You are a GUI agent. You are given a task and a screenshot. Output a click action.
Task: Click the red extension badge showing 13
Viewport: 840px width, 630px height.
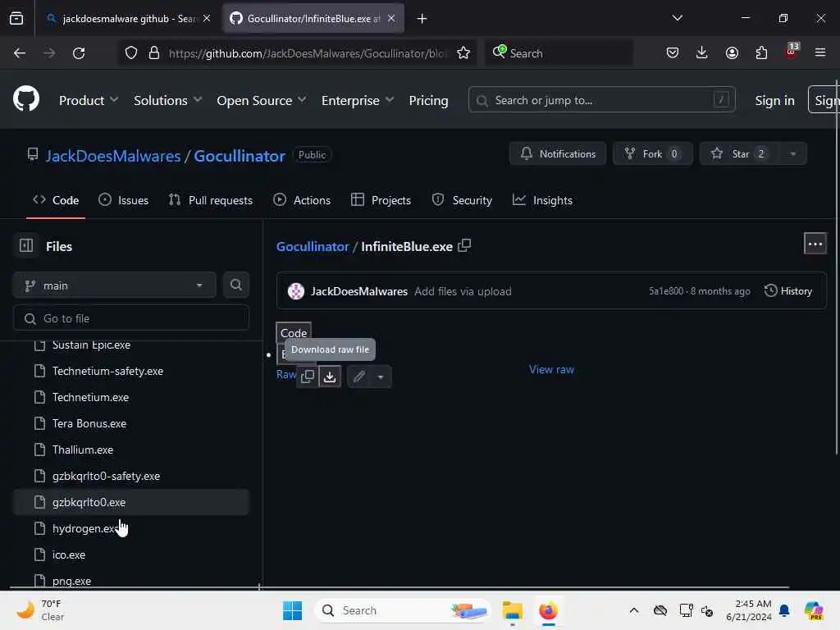tap(792, 51)
